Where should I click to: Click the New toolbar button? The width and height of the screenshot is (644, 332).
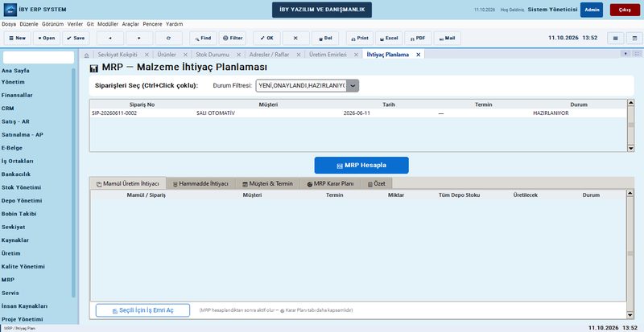17,38
